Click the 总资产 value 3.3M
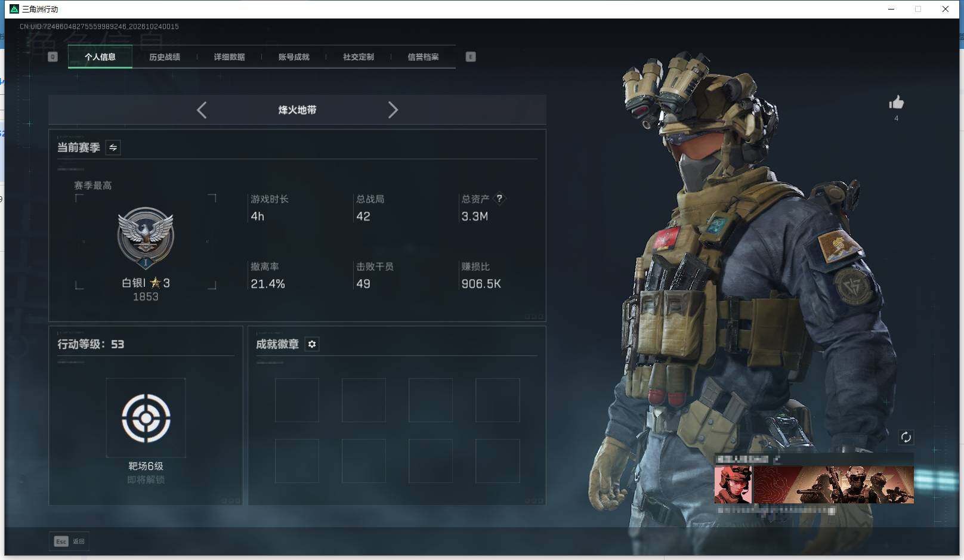 pos(474,216)
